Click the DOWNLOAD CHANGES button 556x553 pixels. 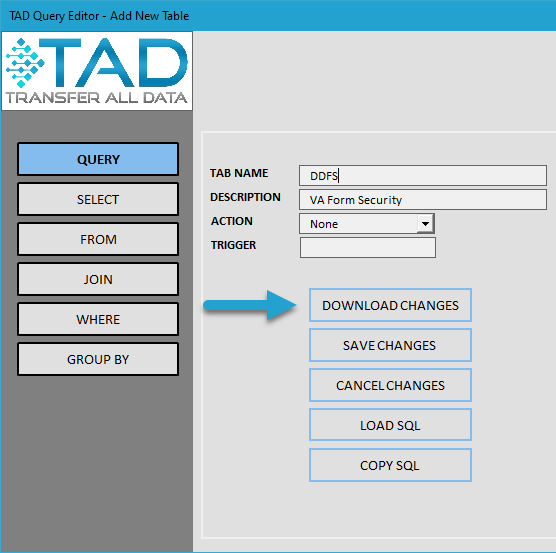click(x=390, y=305)
